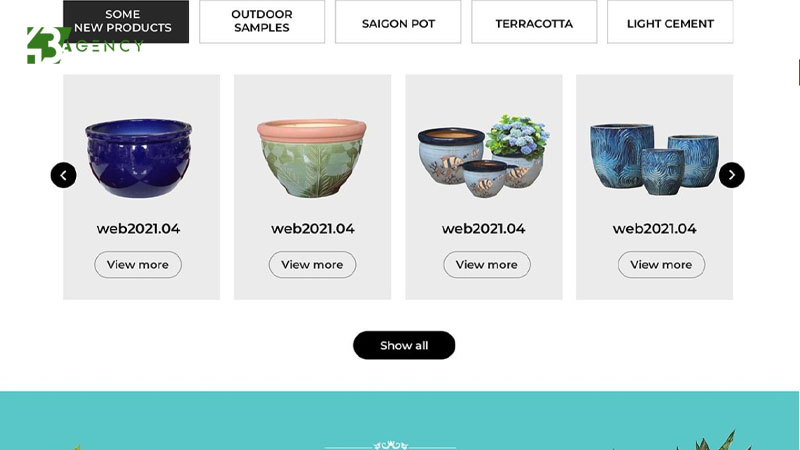Click the ornament divider in the teal banner
The height and width of the screenshot is (450, 800).
[x=390, y=445]
